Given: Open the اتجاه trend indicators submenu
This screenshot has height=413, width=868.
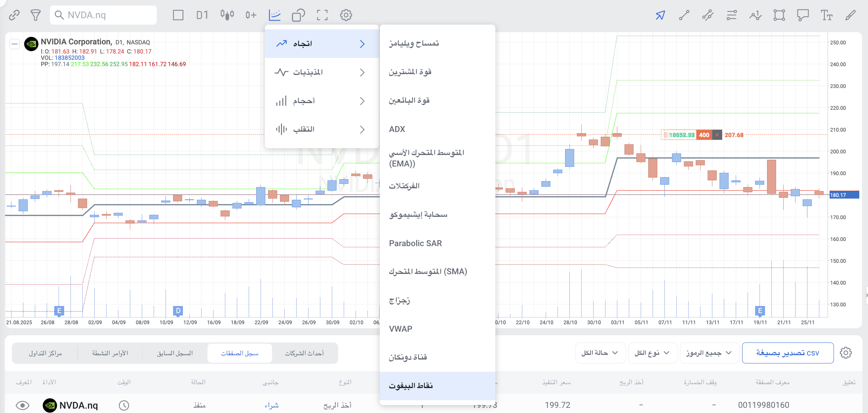Looking at the screenshot, I should coord(322,44).
